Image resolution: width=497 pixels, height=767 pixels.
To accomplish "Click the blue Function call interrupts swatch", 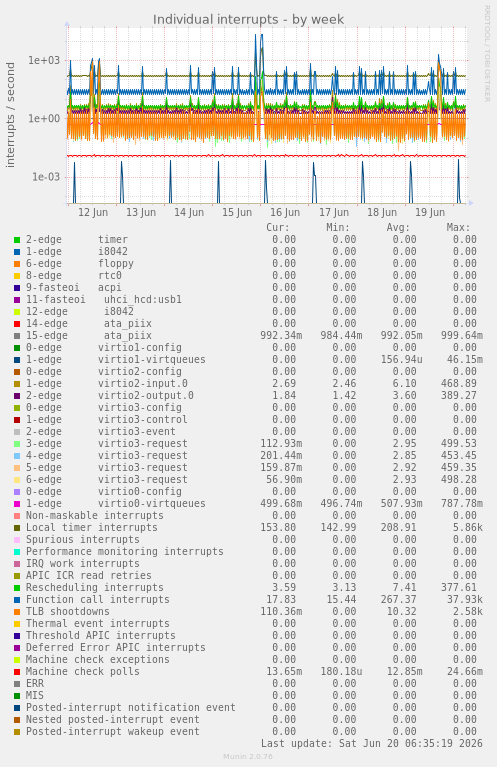I will click(x=17, y=600).
